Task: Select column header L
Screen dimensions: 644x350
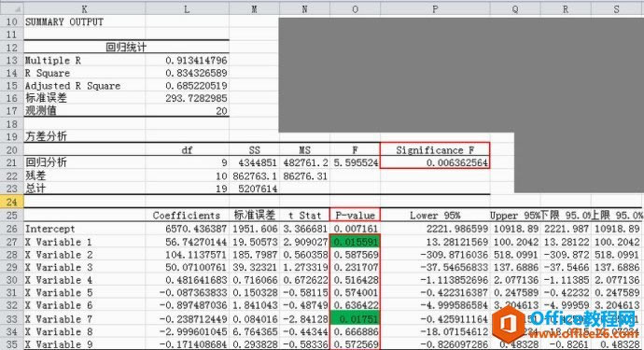Action: click(187, 8)
